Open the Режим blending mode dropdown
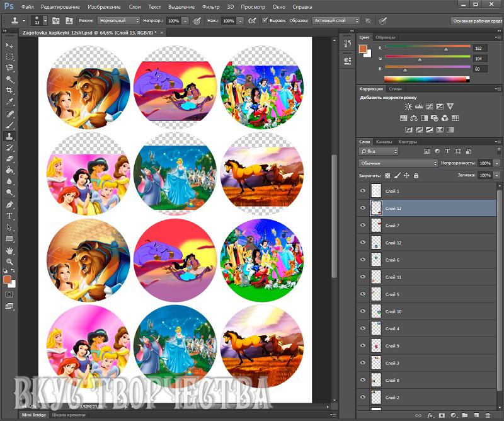 coord(118,21)
